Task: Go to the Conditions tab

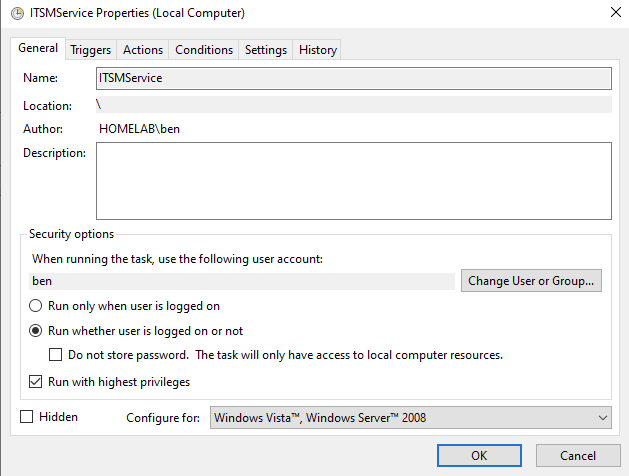Action: click(x=204, y=50)
